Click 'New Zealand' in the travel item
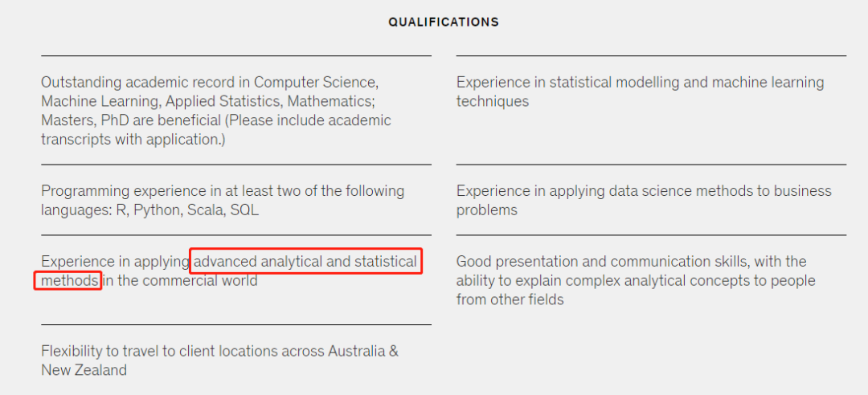The height and width of the screenshot is (395, 868). (84, 369)
